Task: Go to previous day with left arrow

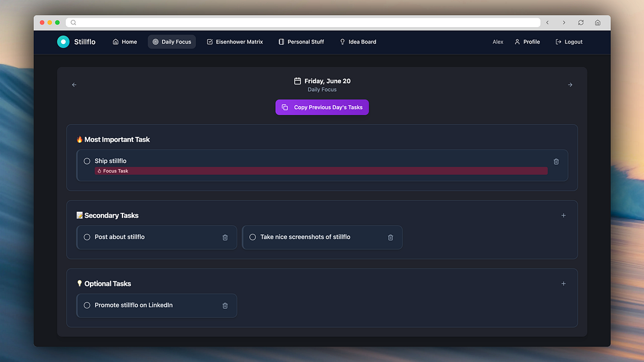Action: [x=74, y=84]
